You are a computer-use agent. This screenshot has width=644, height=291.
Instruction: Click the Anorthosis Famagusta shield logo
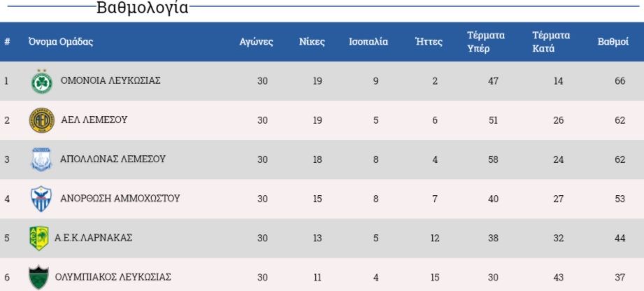(x=41, y=199)
